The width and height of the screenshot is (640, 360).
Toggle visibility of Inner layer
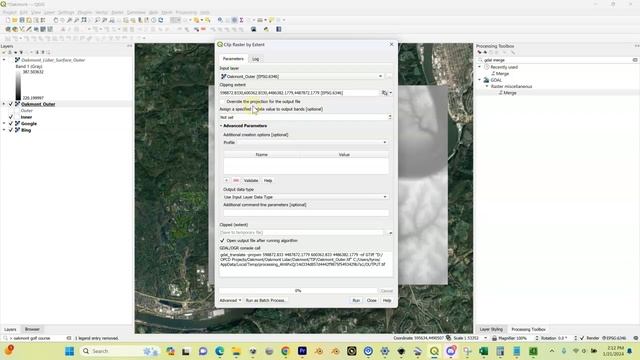pyautogui.click(x=11, y=117)
